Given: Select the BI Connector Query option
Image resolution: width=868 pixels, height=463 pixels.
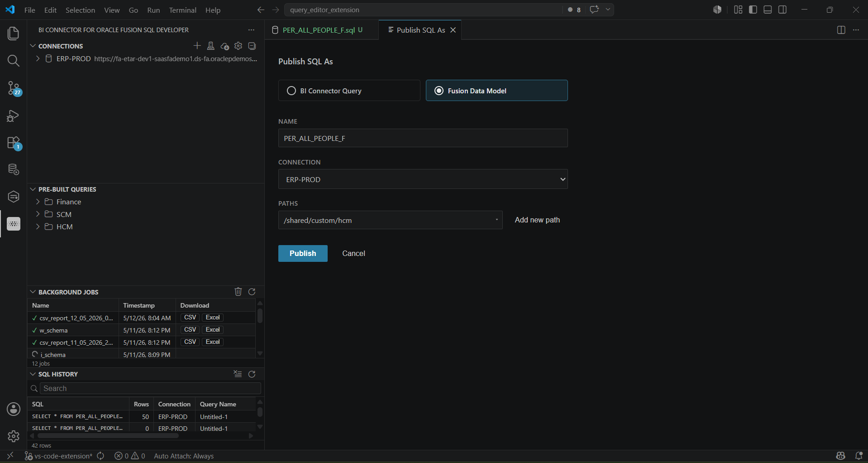Looking at the screenshot, I should (x=349, y=91).
